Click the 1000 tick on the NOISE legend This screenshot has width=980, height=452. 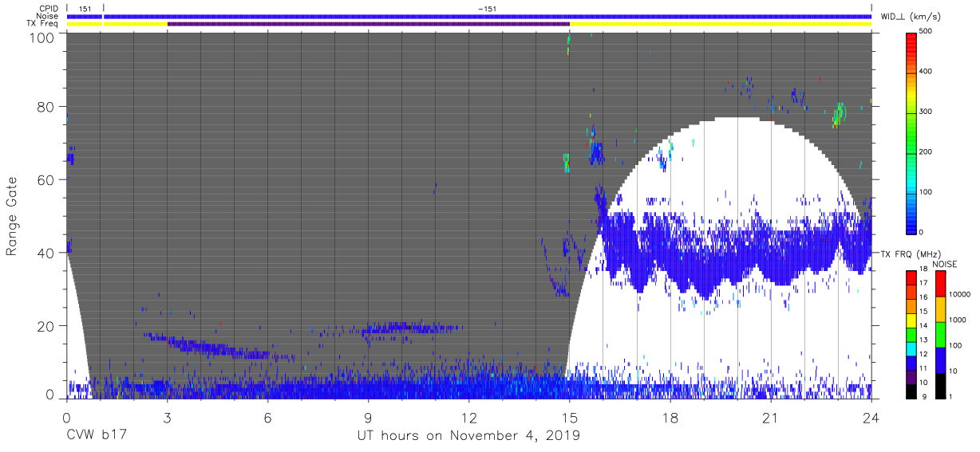(958, 320)
